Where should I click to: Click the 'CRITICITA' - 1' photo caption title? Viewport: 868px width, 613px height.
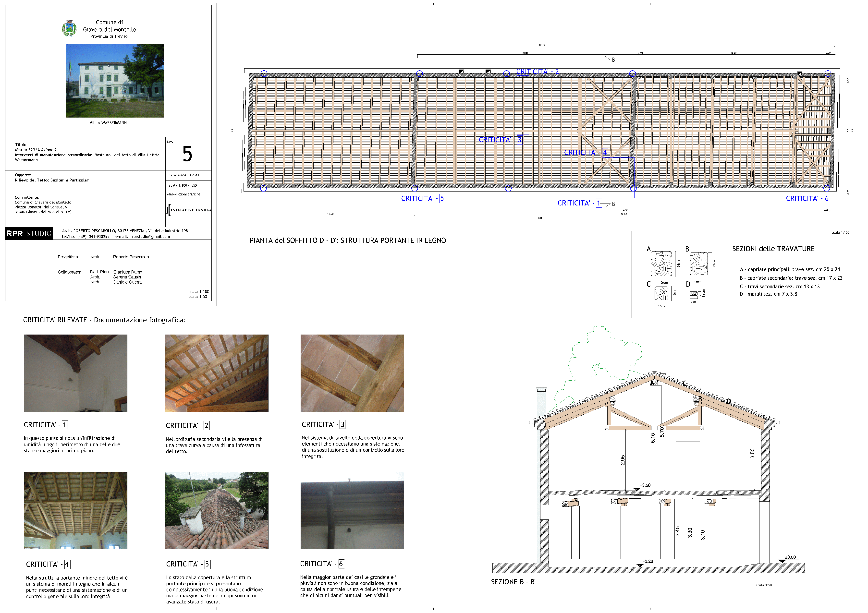pos(46,425)
